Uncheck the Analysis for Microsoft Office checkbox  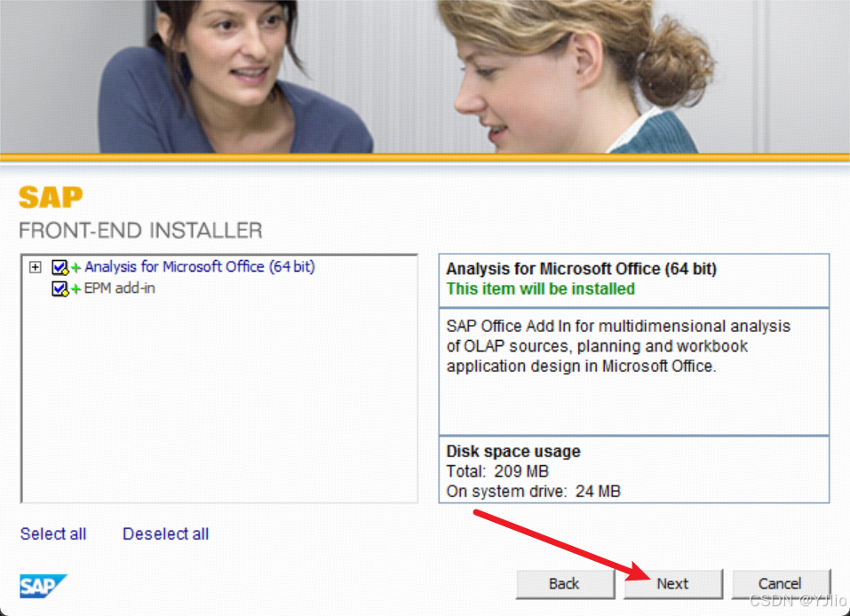click(60, 267)
